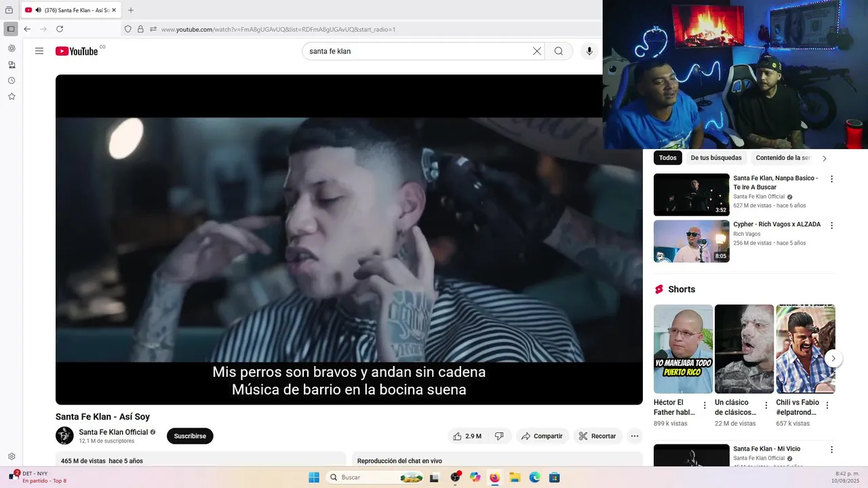Screen dimensions: 868x488
Task: Open options for Te Ire A Buscar video
Action: pos(831,179)
